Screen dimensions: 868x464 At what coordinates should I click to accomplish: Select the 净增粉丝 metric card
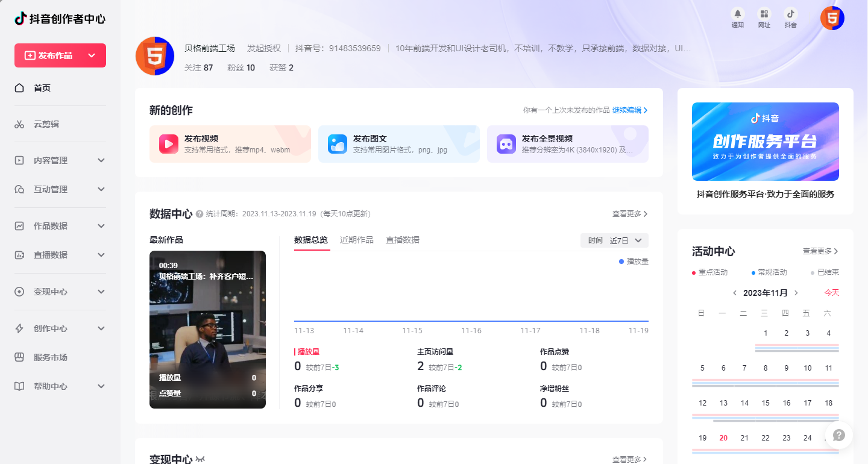point(561,397)
